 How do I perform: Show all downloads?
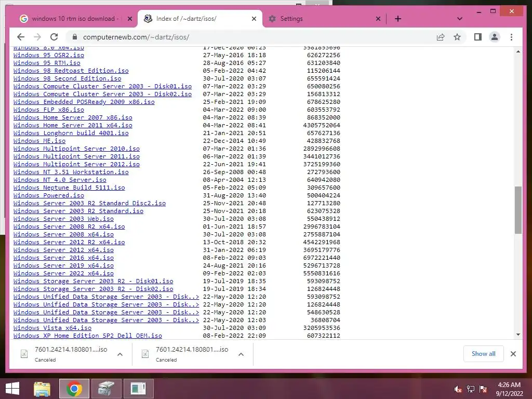tap(483, 354)
